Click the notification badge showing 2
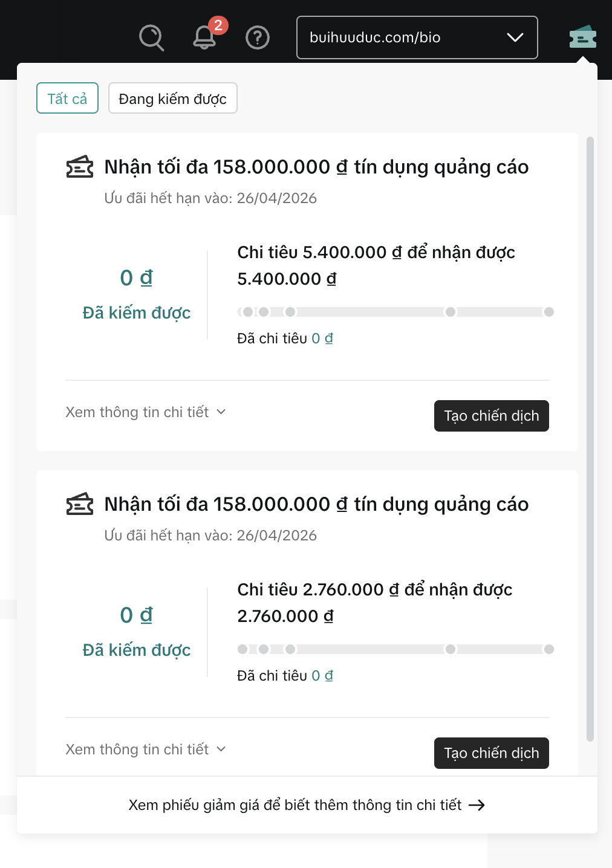 219,25
